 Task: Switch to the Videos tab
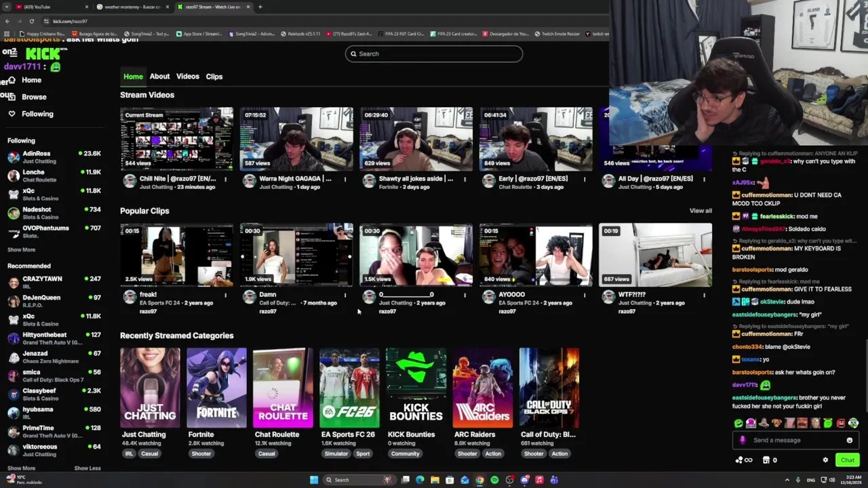188,77
